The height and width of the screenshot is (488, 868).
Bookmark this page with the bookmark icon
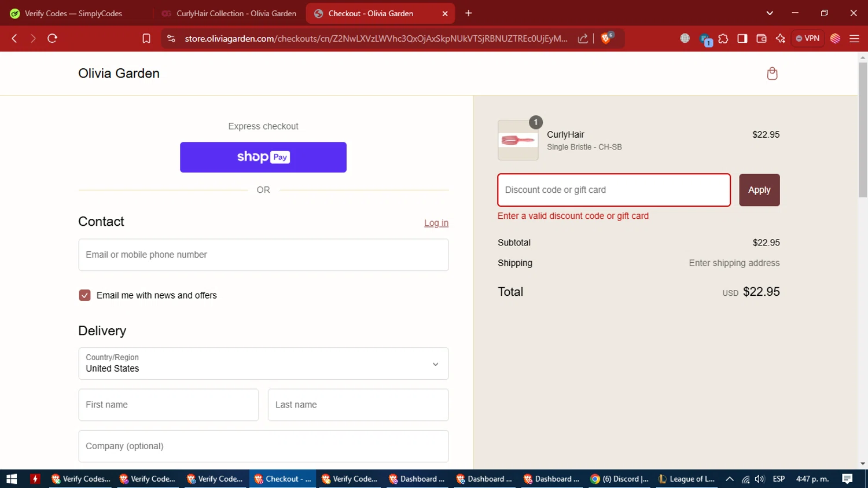click(146, 38)
